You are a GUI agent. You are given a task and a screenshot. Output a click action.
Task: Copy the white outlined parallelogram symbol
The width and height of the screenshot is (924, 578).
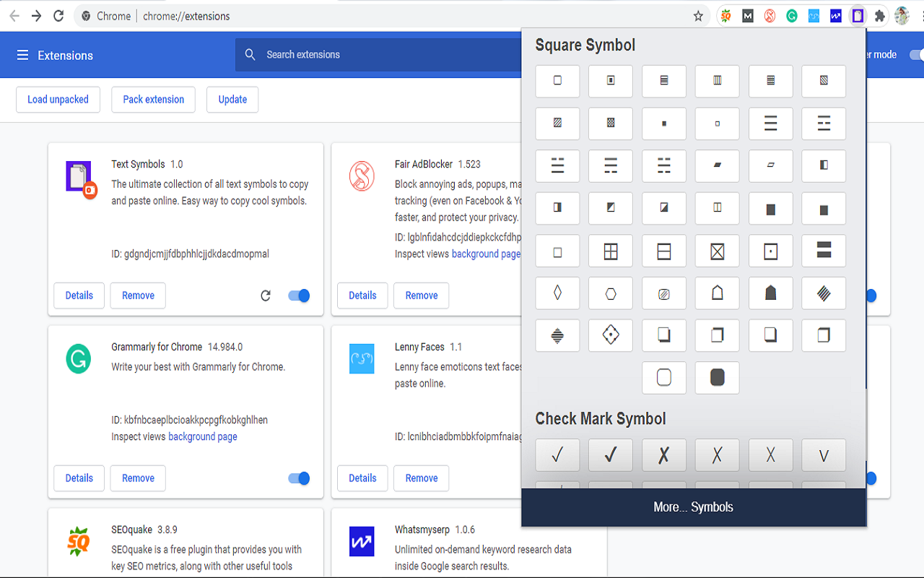771,165
